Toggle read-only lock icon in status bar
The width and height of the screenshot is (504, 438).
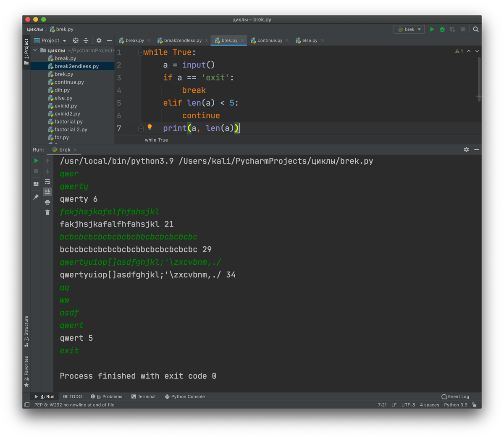tap(474, 405)
